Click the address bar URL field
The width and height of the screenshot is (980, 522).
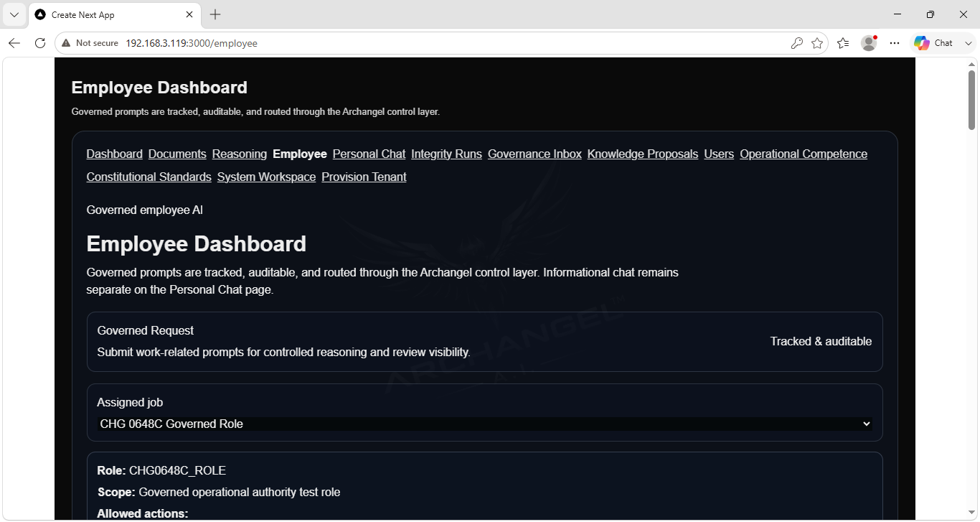(x=453, y=43)
